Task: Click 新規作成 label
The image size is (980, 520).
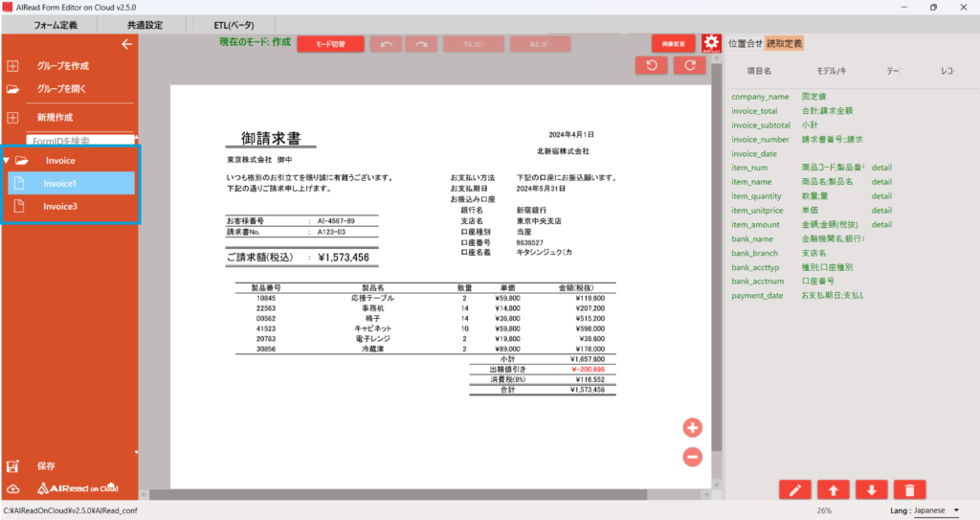Action: [55, 117]
